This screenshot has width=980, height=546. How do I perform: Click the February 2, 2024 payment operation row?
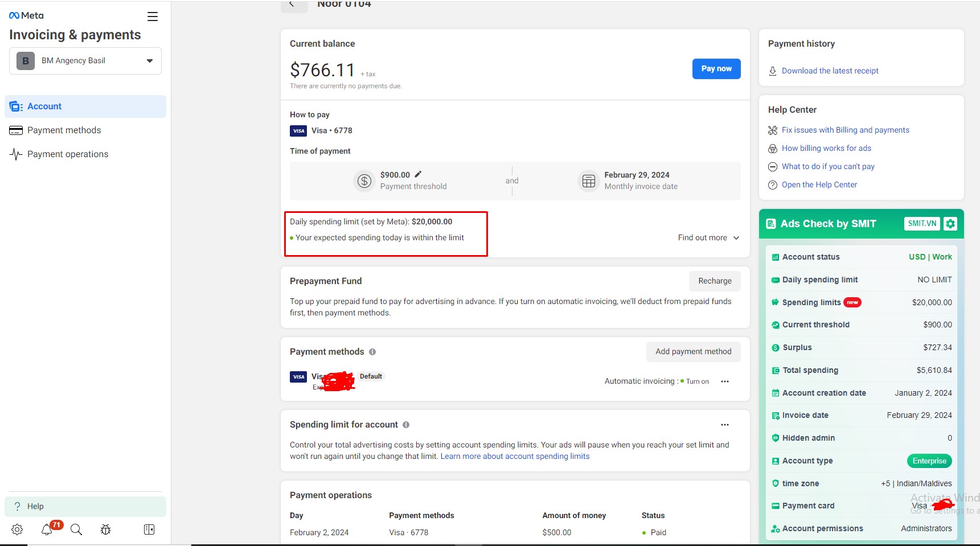click(x=515, y=533)
